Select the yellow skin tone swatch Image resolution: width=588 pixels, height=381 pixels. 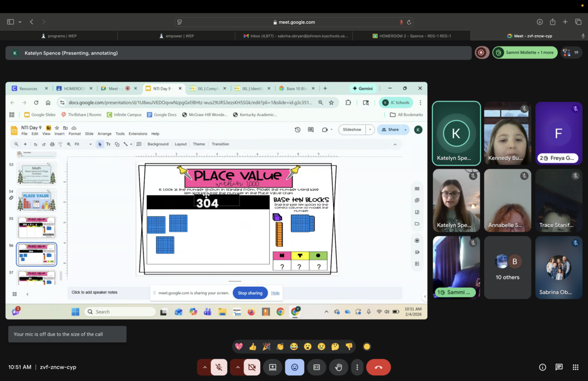[367, 347]
